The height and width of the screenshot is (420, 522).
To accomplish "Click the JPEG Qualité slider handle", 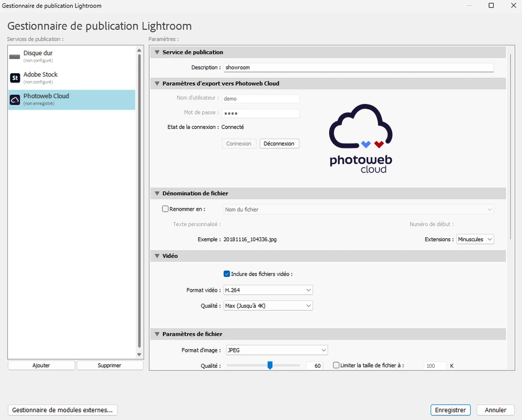I will tap(270, 366).
